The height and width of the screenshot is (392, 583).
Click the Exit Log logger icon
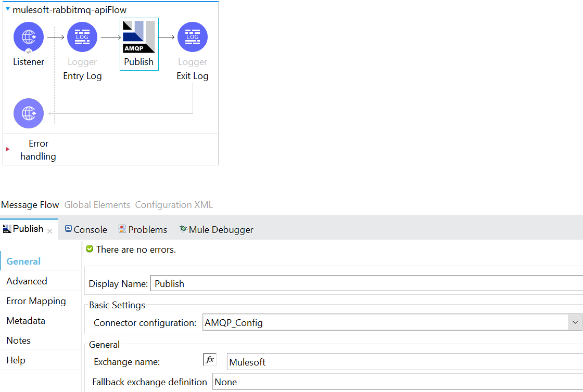(x=193, y=37)
